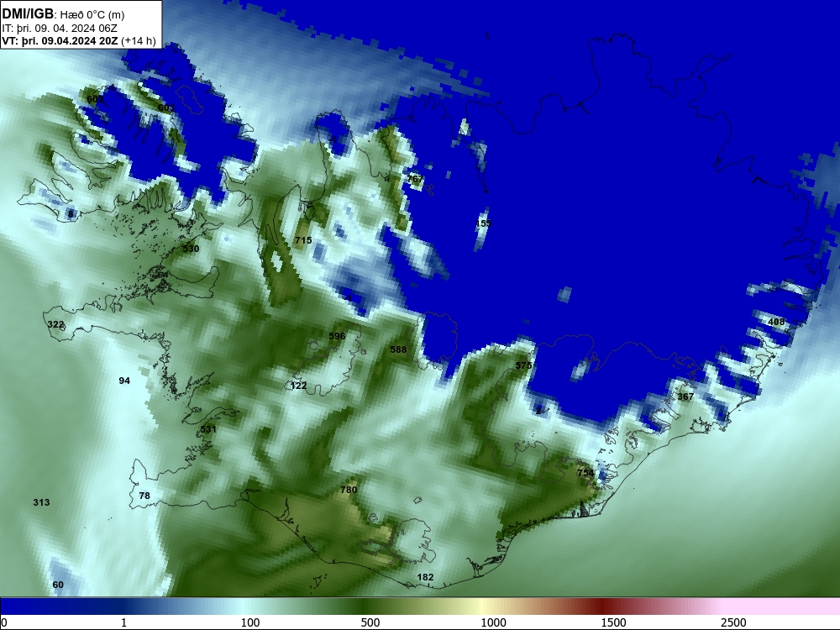Viewport: 840px width, 630px height.
Task: Click the color scale label 2500
Action: click(733, 622)
